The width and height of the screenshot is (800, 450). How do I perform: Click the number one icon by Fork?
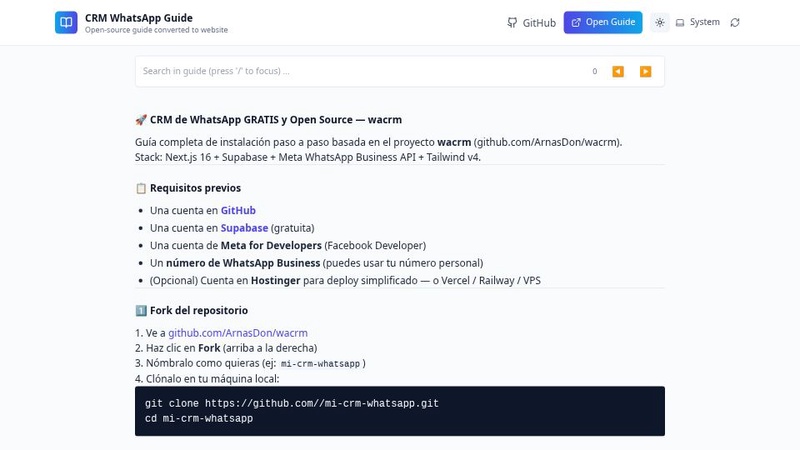click(141, 311)
